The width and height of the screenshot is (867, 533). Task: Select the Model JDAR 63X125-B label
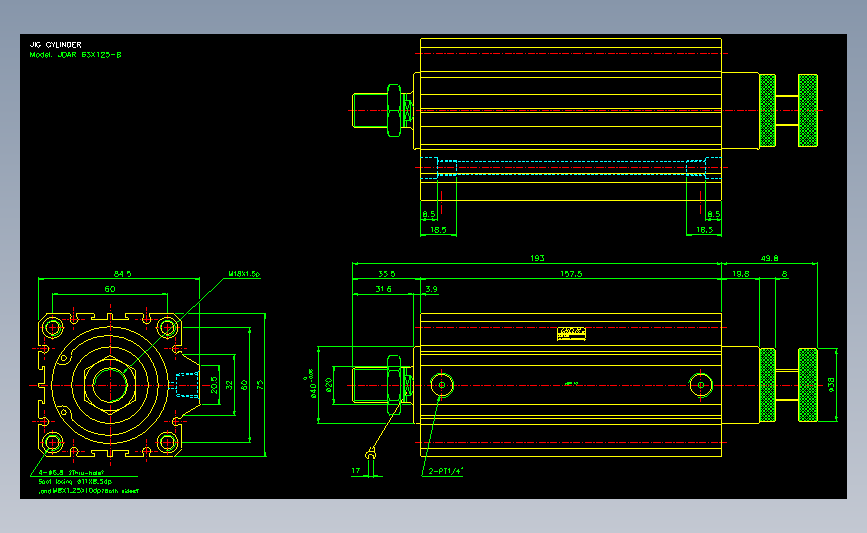pos(75,55)
